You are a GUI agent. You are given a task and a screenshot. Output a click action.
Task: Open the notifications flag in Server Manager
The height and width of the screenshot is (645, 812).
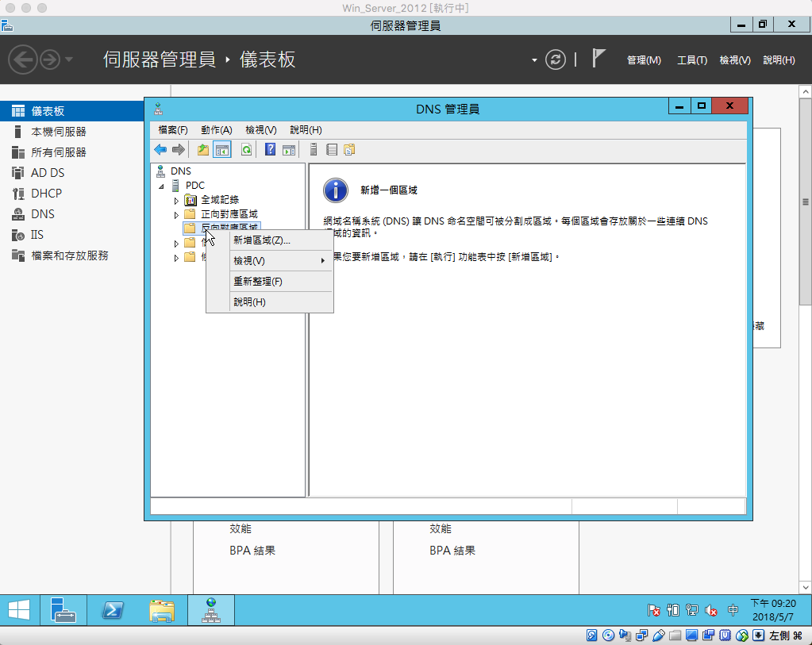[x=598, y=58]
